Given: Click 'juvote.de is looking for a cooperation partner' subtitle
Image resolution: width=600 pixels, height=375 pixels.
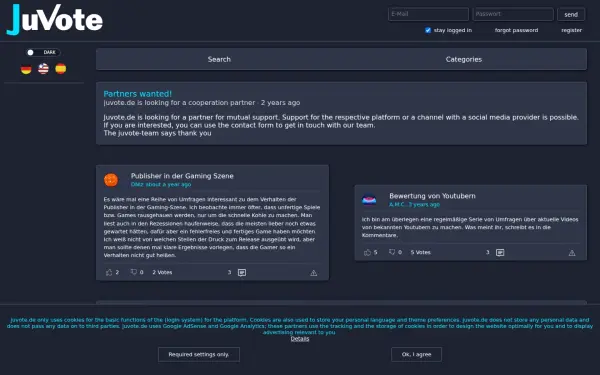Looking at the screenshot, I should click(x=179, y=103).
